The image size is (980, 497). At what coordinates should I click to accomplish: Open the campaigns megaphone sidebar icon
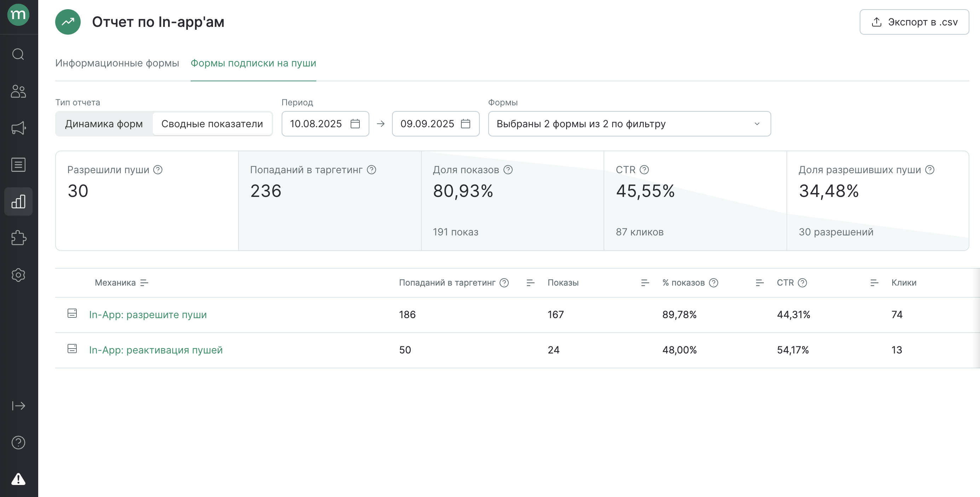pos(18,128)
